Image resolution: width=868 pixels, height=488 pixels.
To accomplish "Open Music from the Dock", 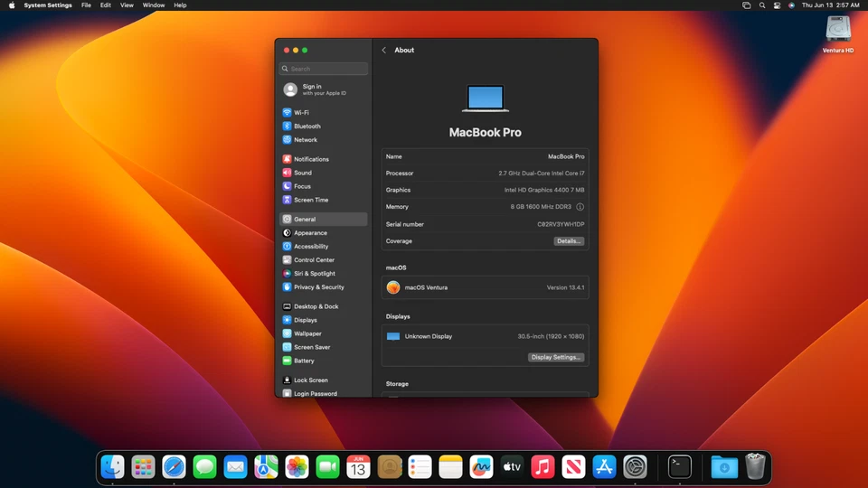I will (542, 467).
